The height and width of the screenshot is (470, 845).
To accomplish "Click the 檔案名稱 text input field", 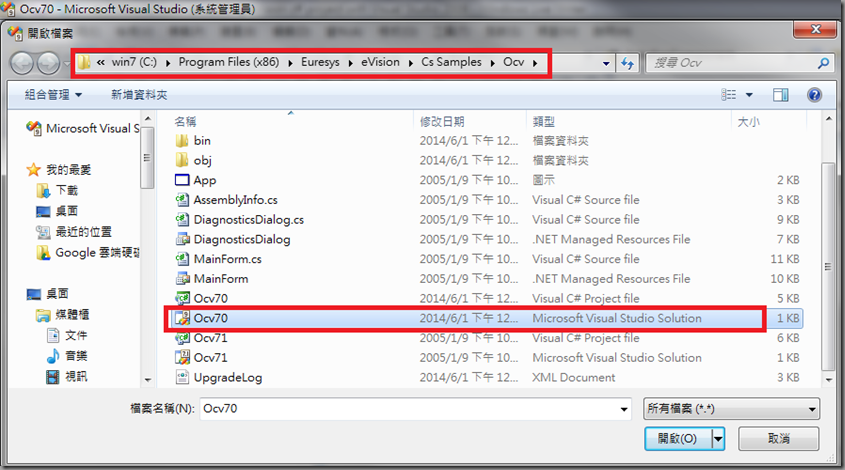I will tap(409, 409).
